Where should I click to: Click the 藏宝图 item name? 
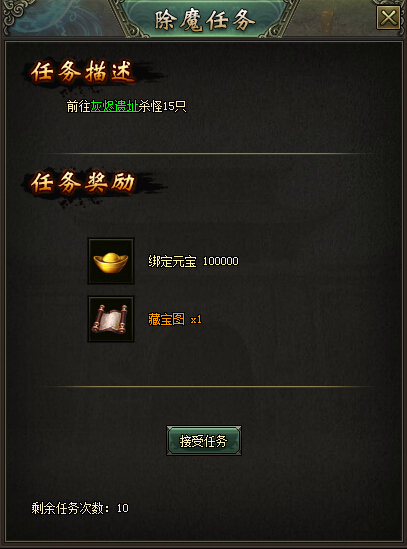[x=166, y=319]
